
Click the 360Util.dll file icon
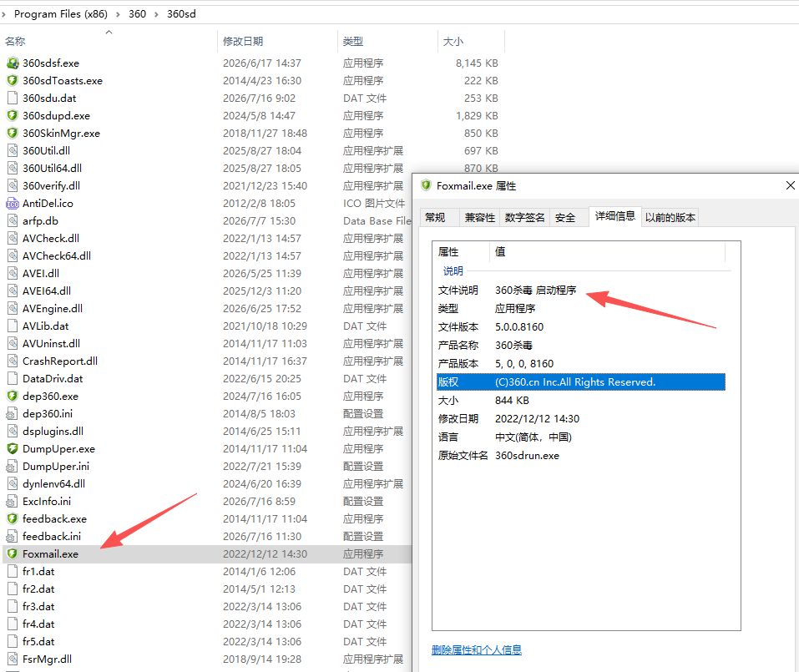coord(13,151)
